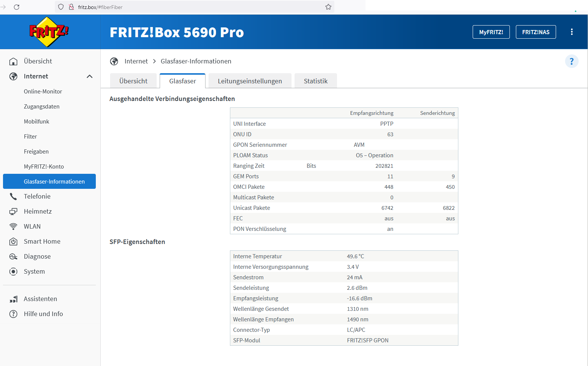
Task: Click the UNI Interface value PPTP
Action: (x=387, y=124)
